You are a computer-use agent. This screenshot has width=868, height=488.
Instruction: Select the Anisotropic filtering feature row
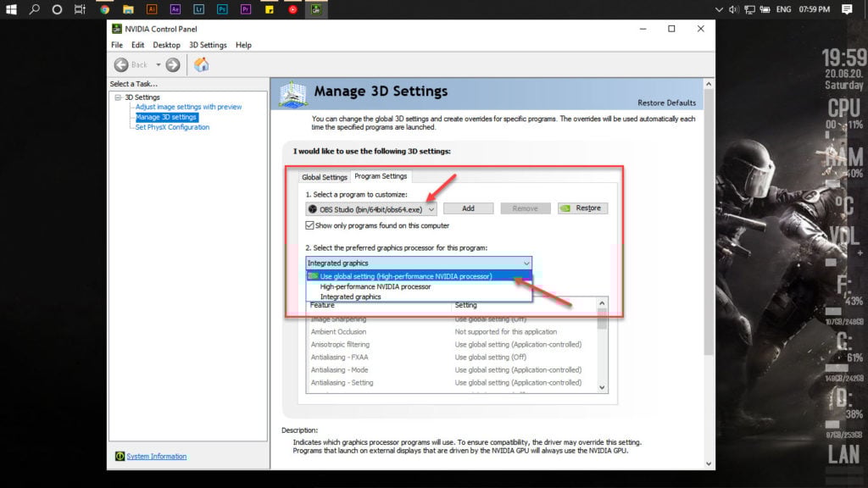[452, 344]
